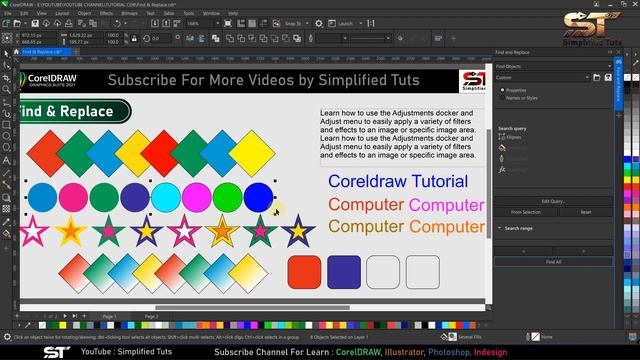
Task: Open the Launch dropdown
Action: 361,23
